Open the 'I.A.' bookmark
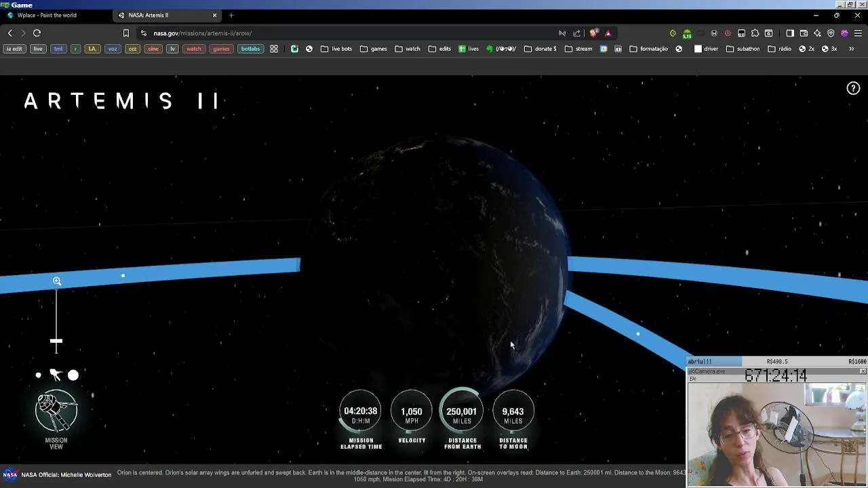The width and height of the screenshot is (868, 488). pos(92,49)
